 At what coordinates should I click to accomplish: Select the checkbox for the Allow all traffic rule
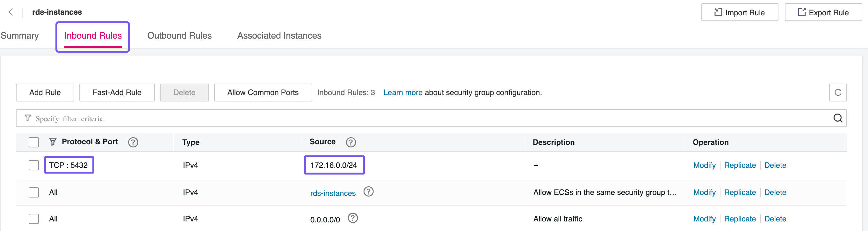34,219
